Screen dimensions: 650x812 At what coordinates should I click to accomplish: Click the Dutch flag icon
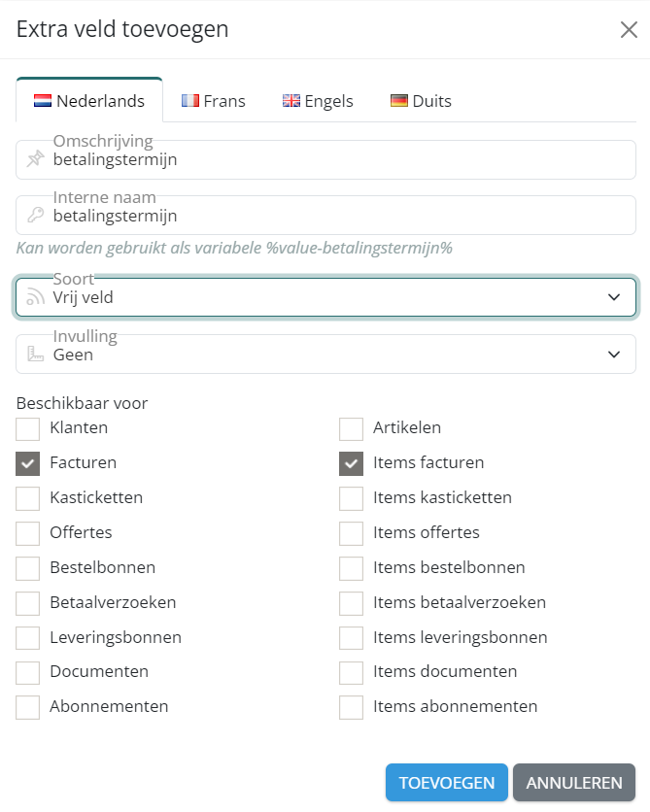pos(43,101)
